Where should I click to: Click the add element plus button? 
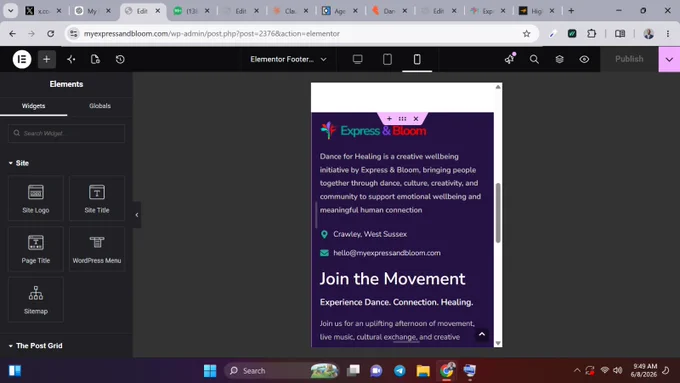[x=46, y=59]
